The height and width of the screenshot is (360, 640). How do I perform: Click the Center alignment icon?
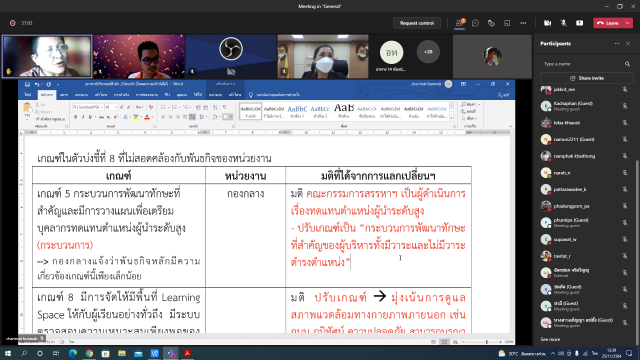click(x=171, y=117)
